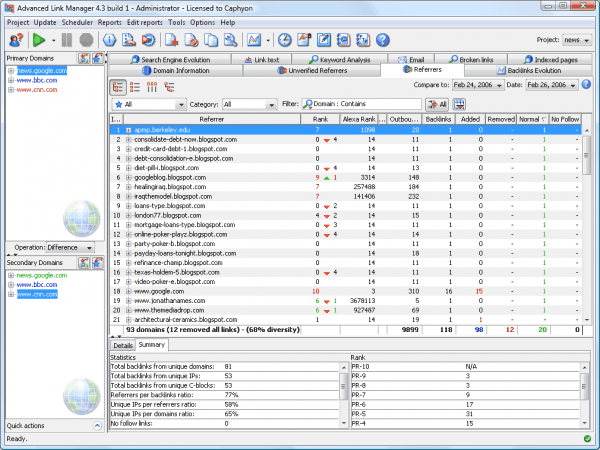Screen dimensions: 600x450
Task: Click the help icon next to the Date field
Action: (x=586, y=84)
